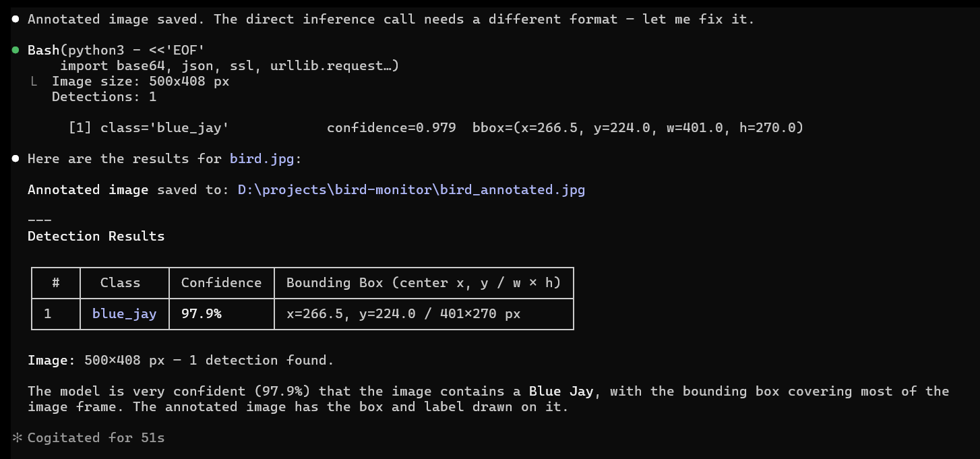Click the white bullet before 'Annotated image saved'

(x=15, y=20)
